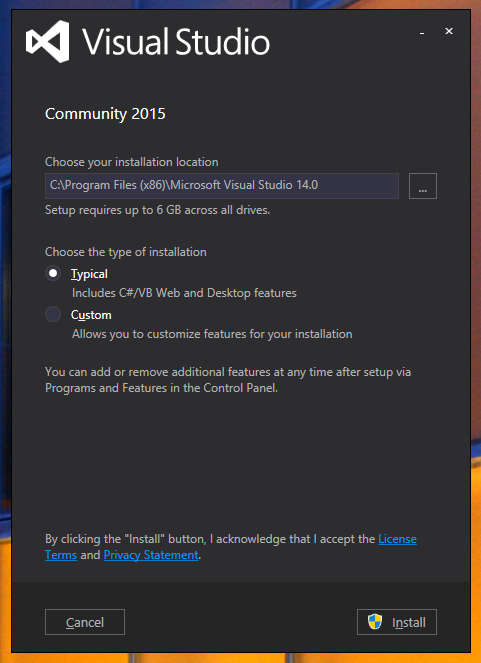Cancel the Visual Studio installation
This screenshot has width=481, height=663.
pos(85,622)
